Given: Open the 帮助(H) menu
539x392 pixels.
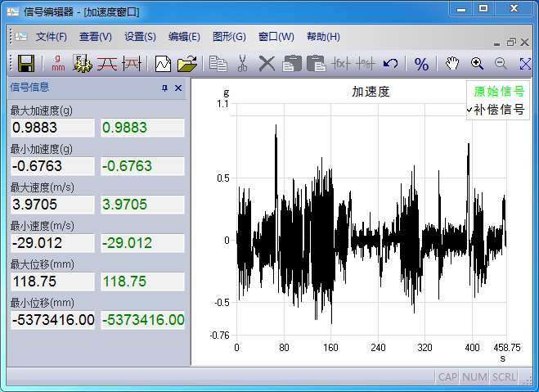Looking at the screenshot, I should 323,37.
